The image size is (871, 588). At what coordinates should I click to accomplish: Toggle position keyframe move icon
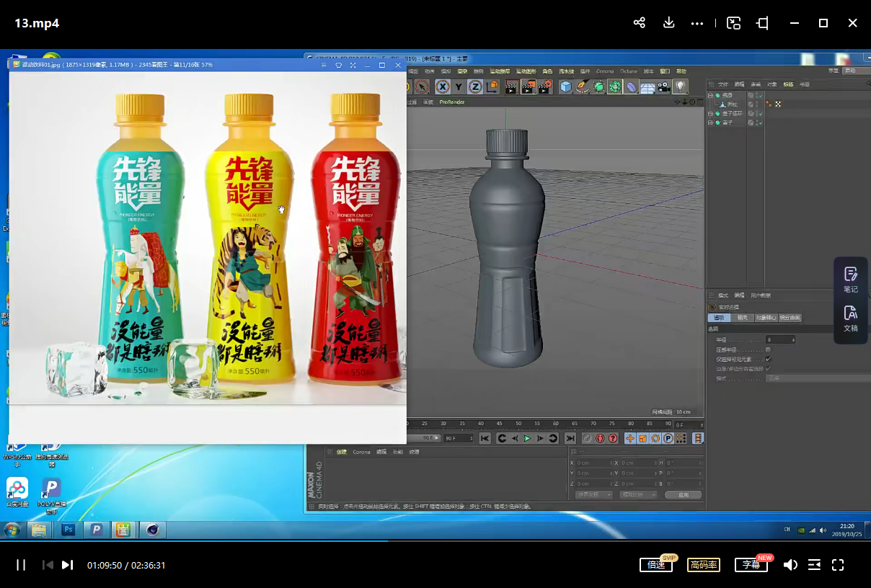tap(630, 438)
